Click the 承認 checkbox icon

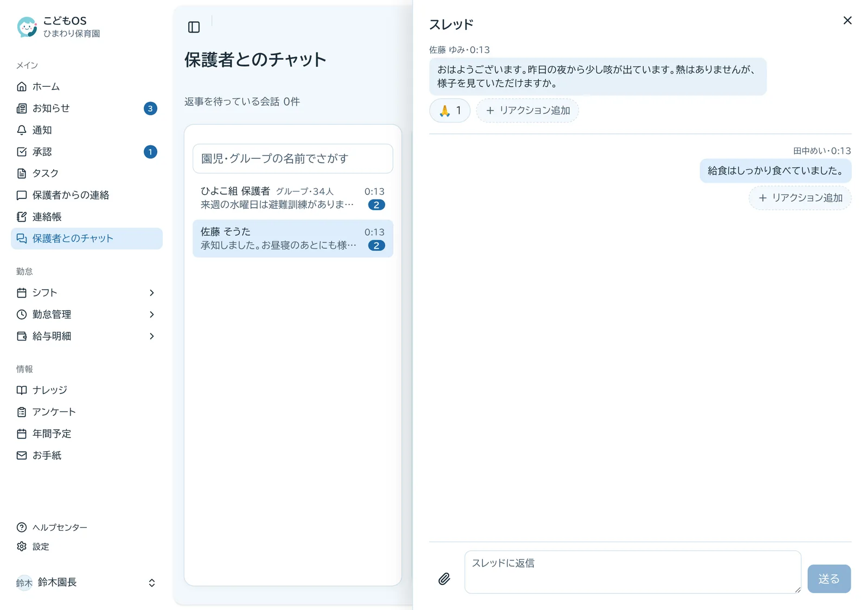point(22,152)
